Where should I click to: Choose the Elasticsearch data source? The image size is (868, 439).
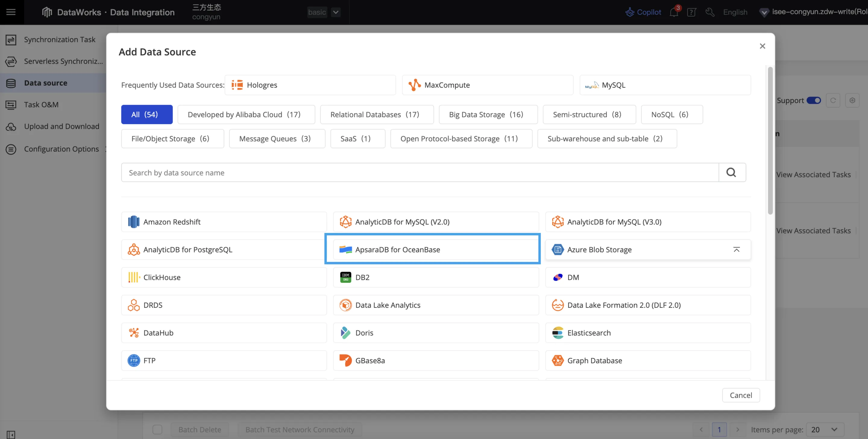pyautogui.click(x=648, y=333)
